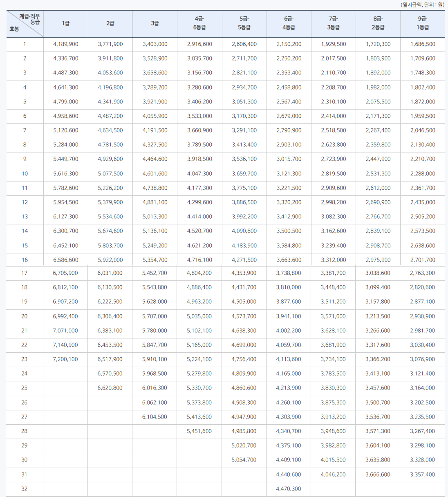The height and width of the screenshot is (504, 448).
Task: Select the 6급·4등급 column header
Action: [x=289, y=23]
